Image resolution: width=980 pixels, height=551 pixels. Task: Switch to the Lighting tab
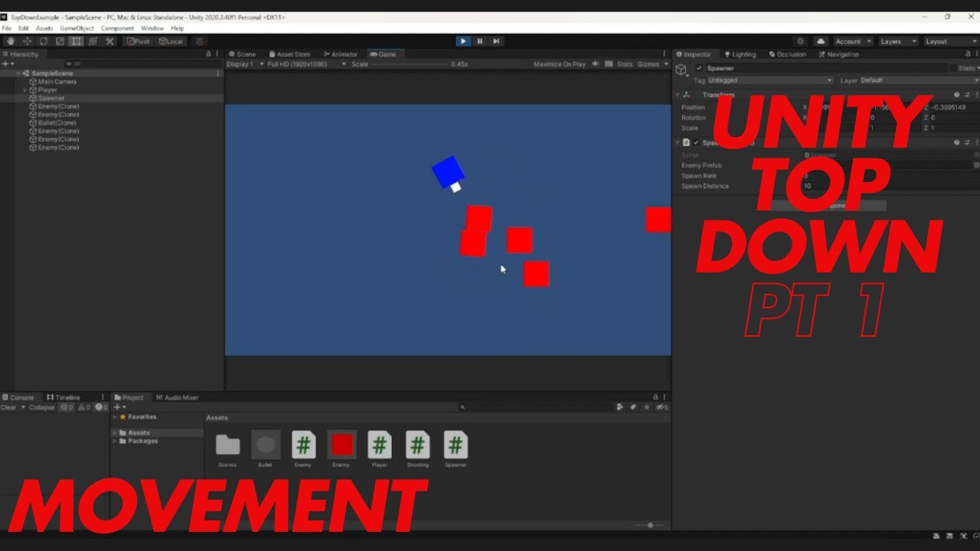coord(740,54)
